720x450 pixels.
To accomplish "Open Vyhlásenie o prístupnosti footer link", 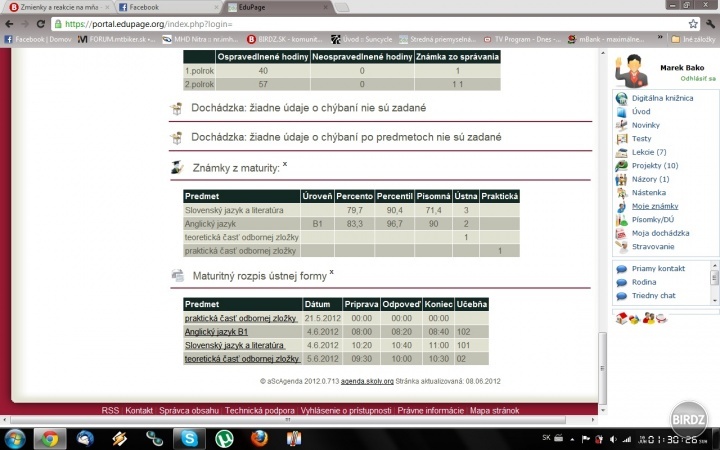I will (x=346, y=411).
